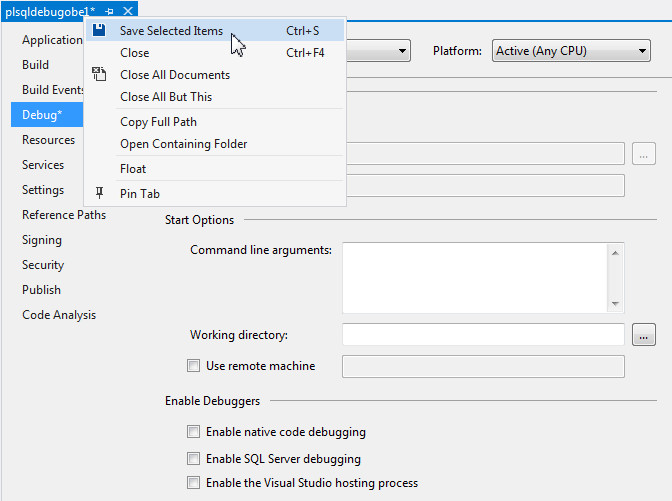
Task: Open the Build properties page
Action: click(36, 65)
